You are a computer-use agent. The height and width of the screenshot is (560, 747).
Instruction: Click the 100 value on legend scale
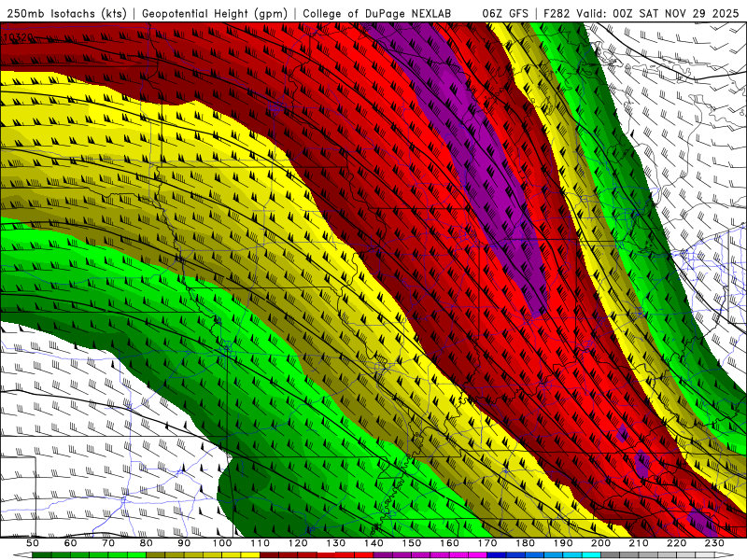pyautogui.click(x=222, y=543)
